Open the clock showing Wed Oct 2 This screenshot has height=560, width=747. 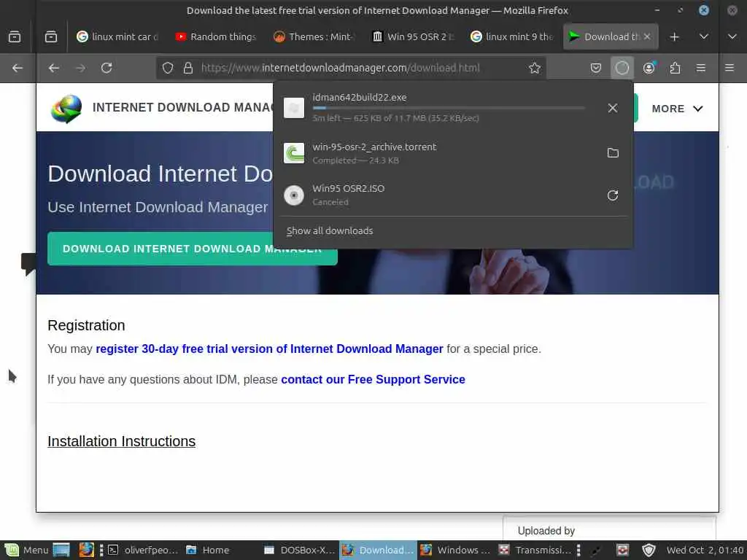click(x=705, y=550)
